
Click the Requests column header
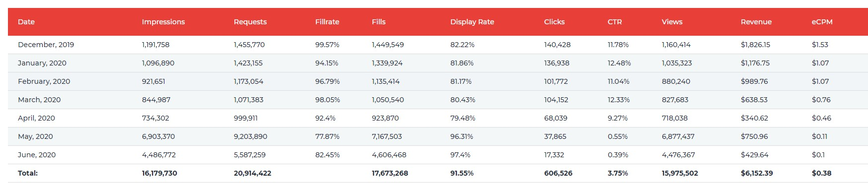[x=250, y=22]
